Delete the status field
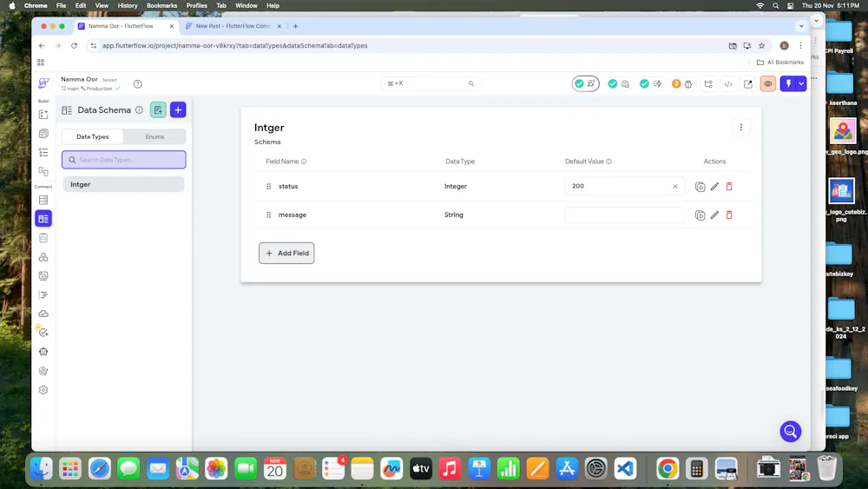The height and width of the screenshot is (489, 868). pyautogui.click(x=729, y=187)
